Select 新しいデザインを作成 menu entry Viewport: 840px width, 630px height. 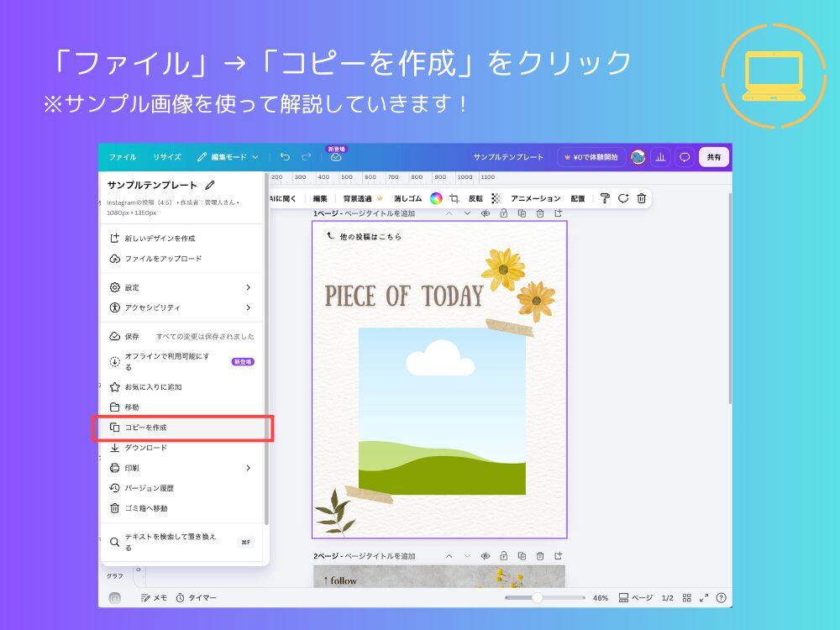pyautogui.click(x=182, y=239)
